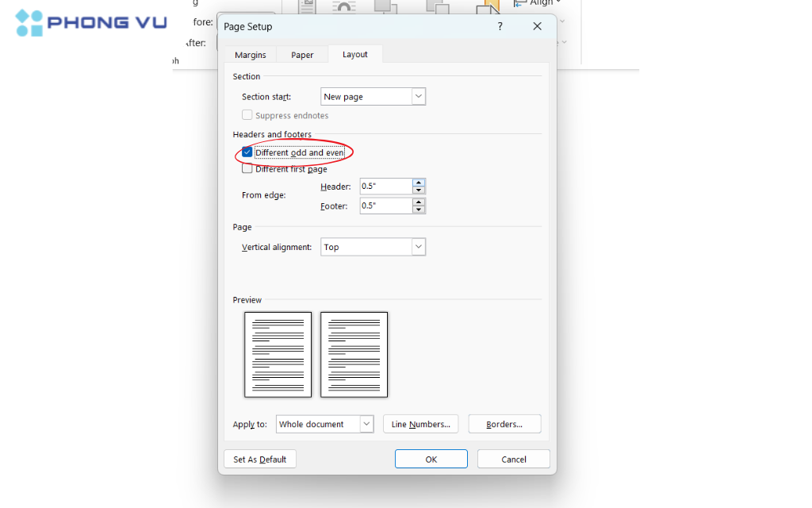Open the Align menu on the ribbon
The width and height of the screenshot is (812, 508).
(537, 3)
